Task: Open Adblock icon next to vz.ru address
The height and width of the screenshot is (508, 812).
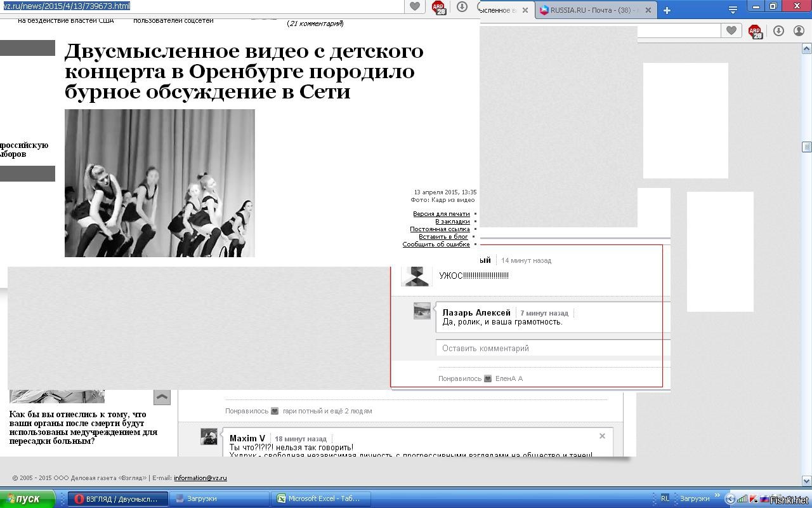Action: pos(438,7)
